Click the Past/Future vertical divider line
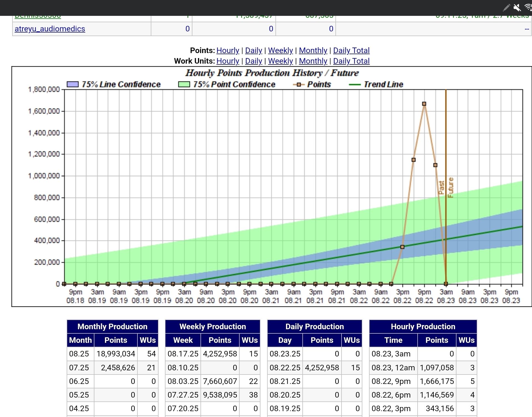The width and height of the screenshot is (532, 417). (446, 187)
